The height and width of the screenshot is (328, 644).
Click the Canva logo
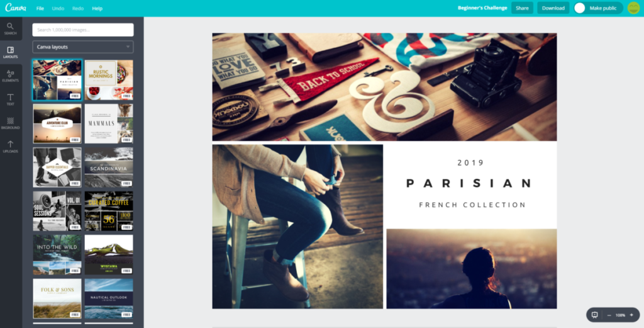pos(16,8)
